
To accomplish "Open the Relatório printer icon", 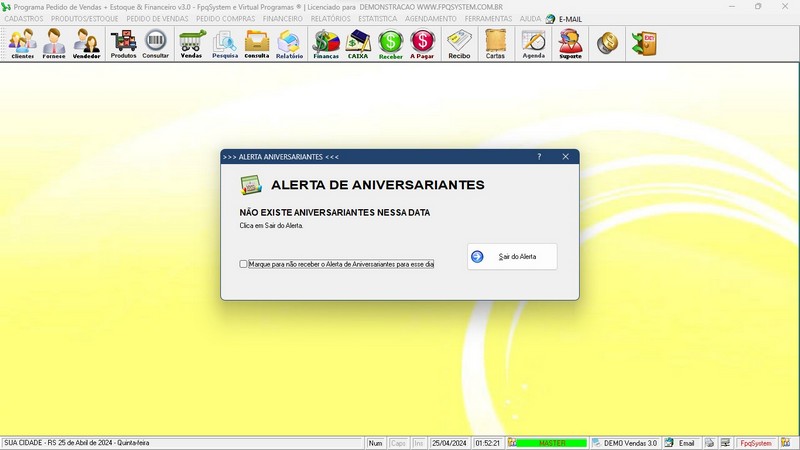I will (x=289, y=44).
